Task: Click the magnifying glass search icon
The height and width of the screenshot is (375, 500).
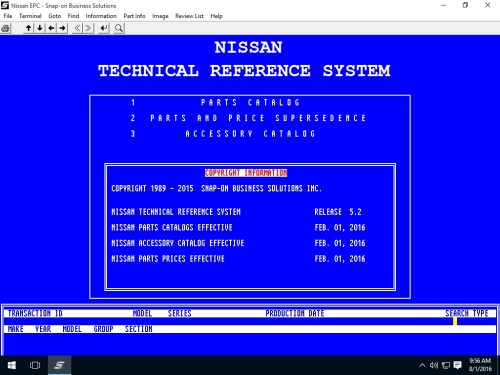Action: 119,28
